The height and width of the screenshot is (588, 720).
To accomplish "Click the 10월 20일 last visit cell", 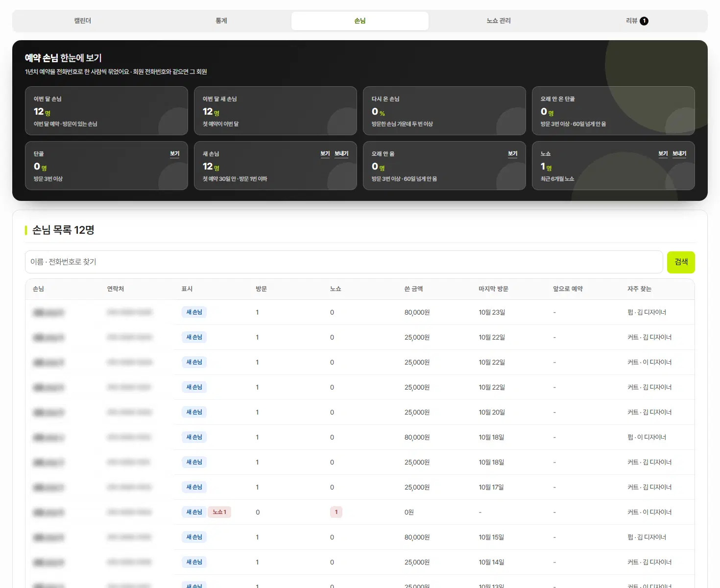I will pos(492,412).
